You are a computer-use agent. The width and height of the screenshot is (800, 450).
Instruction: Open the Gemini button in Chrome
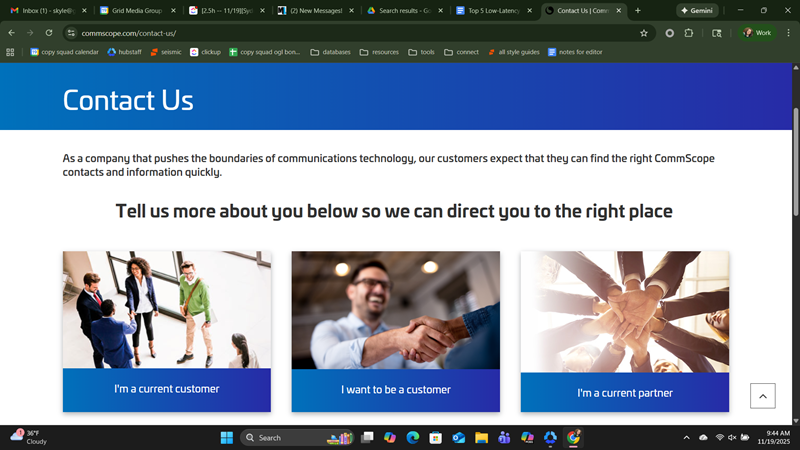pyautogui.click(x=697, y=10)
